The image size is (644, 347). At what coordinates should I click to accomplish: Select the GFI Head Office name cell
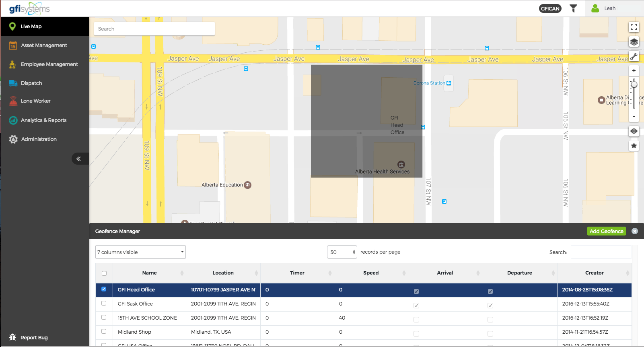pos(149,290)
